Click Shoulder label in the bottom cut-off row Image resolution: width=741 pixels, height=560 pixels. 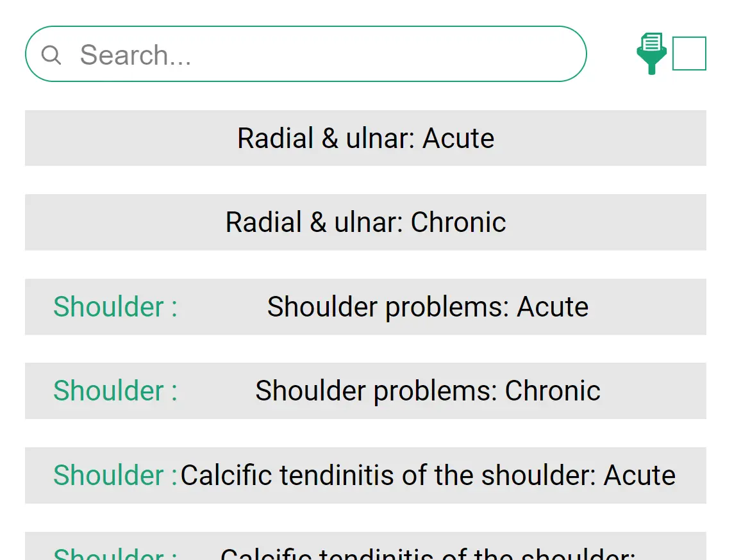coord(115,552)
